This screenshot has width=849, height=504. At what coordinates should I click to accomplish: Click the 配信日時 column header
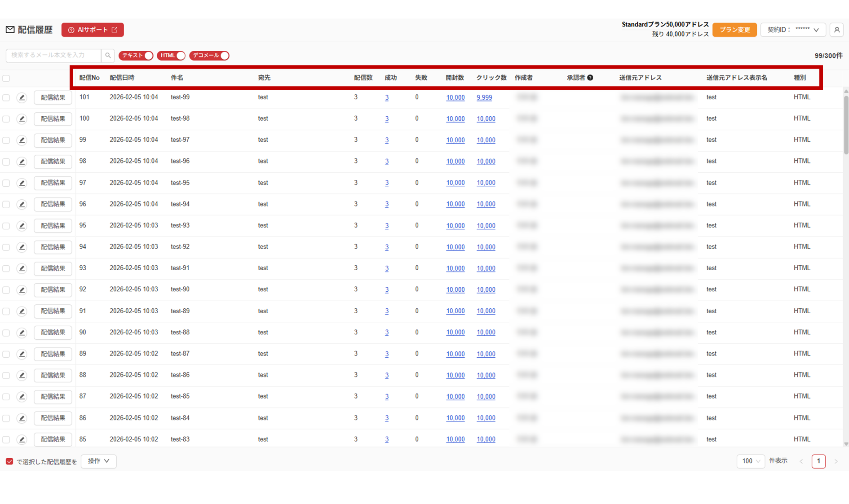coord(122,78)
